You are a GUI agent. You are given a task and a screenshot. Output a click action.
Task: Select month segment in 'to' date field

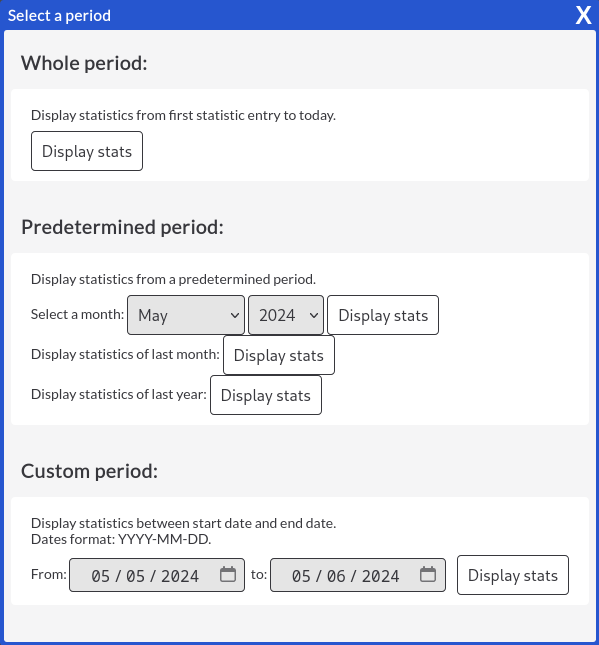301,576
